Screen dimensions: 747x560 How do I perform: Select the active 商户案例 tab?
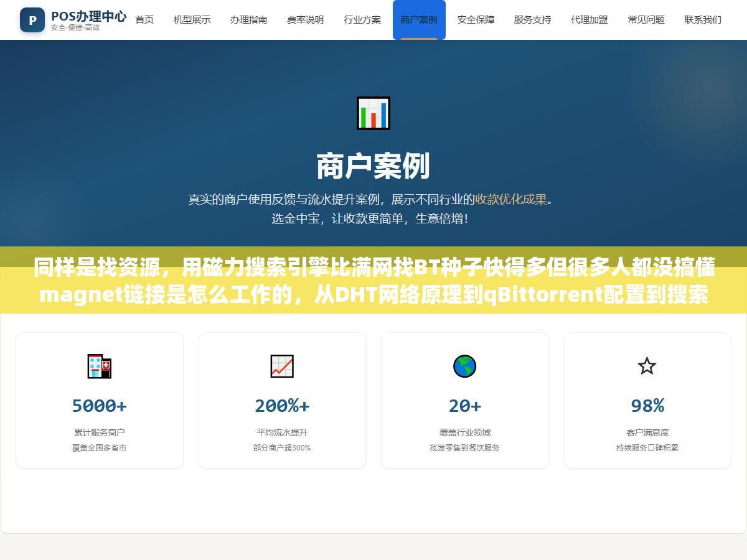pyautogui.click(x=419, y=20)
